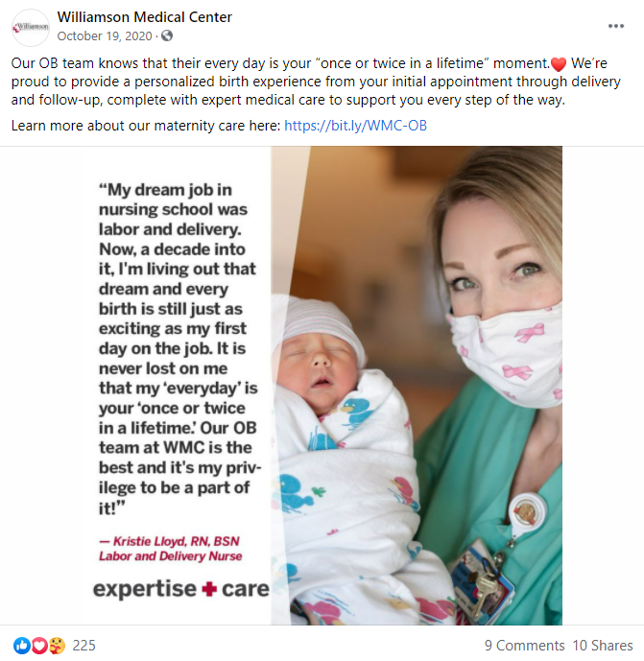This screenshot has height=661, width=644.
Task: Show the 225 reactions count
Action: click(83, 646)
